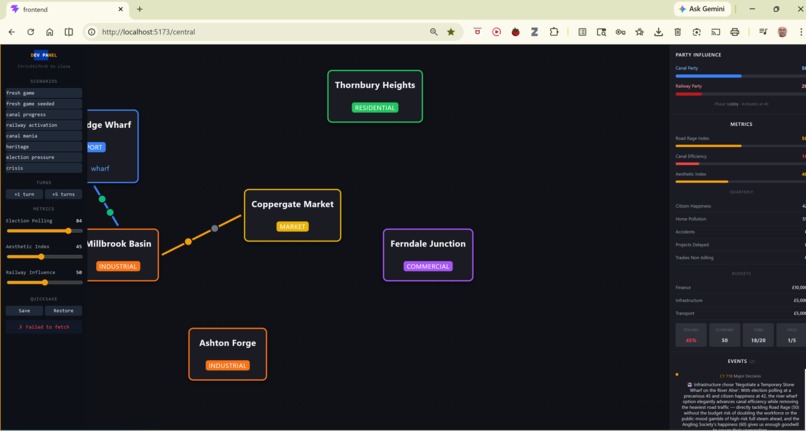Load the 'canal mania' scenario
Viewport: 806px width, 431px height.
tap(44, 136)
